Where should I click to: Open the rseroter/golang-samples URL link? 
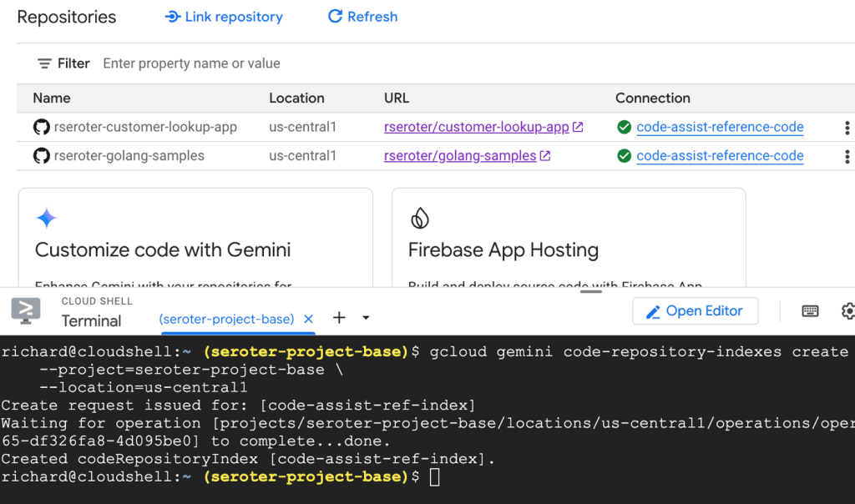click(460, 156)
